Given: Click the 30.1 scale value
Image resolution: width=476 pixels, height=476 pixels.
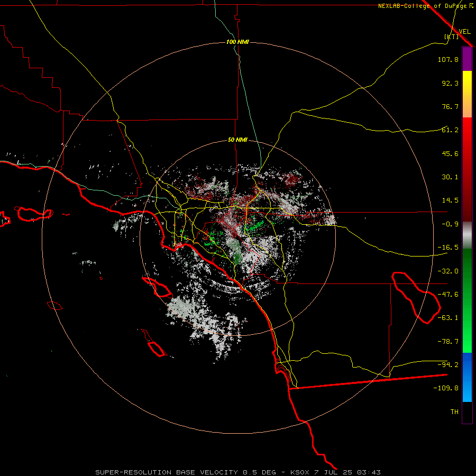Looking at the screenshot, I should click(450, 177).
